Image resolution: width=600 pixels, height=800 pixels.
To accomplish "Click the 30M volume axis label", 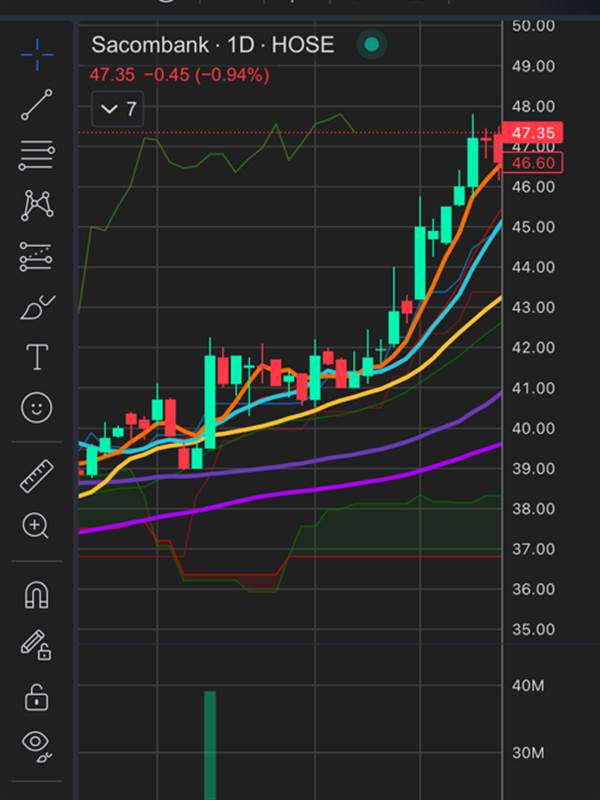I will pos(528,753).
